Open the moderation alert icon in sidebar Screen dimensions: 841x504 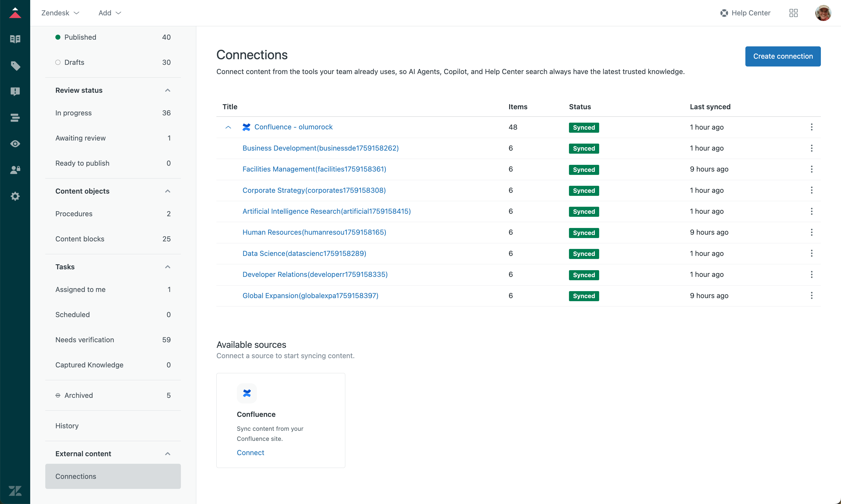15,91
